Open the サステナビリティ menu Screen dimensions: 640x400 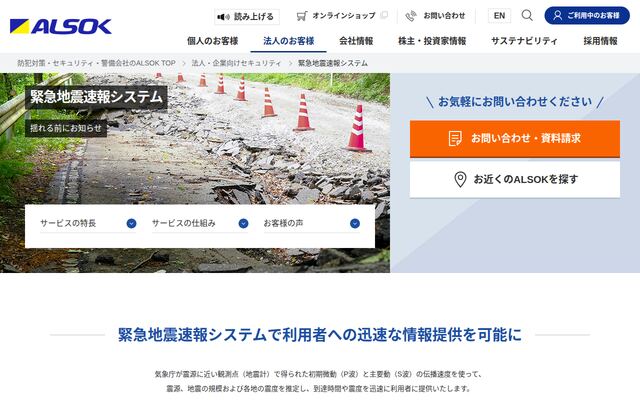click(x=524, y=41)
